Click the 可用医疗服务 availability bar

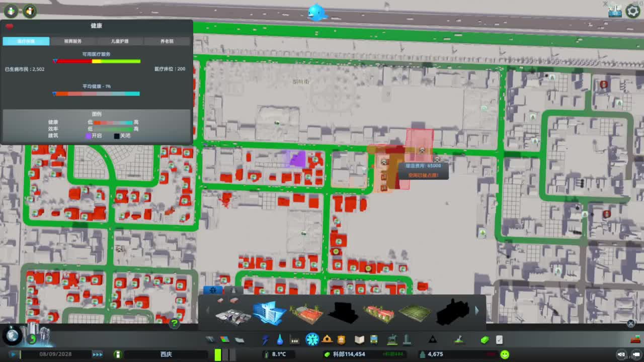point(98,61)
